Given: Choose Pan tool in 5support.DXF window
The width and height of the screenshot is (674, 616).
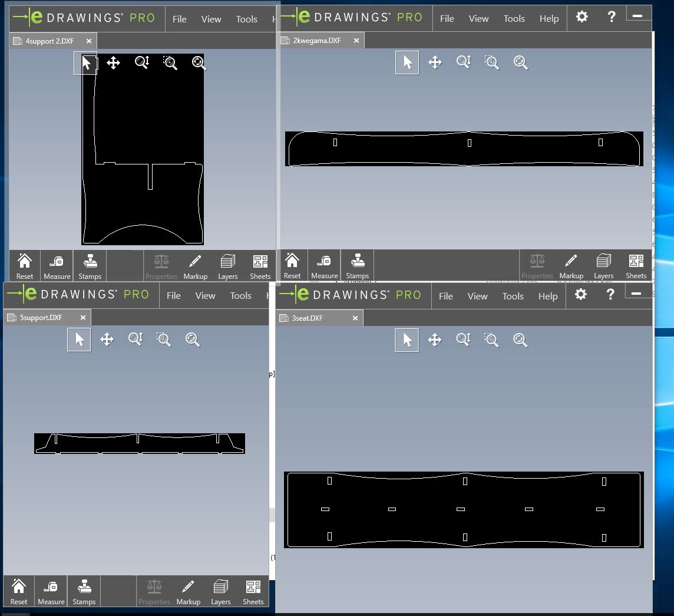Looking at the screenshot, I should 107,340.
